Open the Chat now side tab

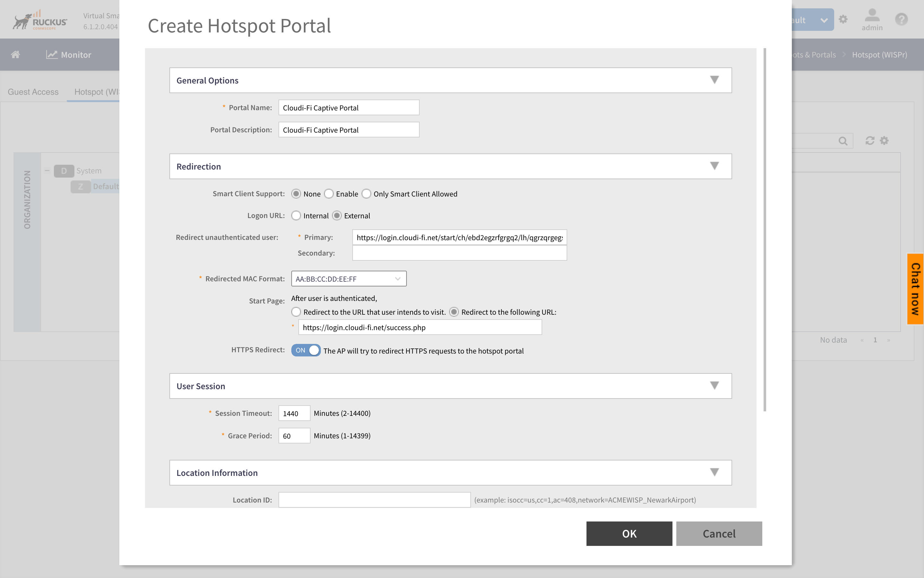coord(915,289)
